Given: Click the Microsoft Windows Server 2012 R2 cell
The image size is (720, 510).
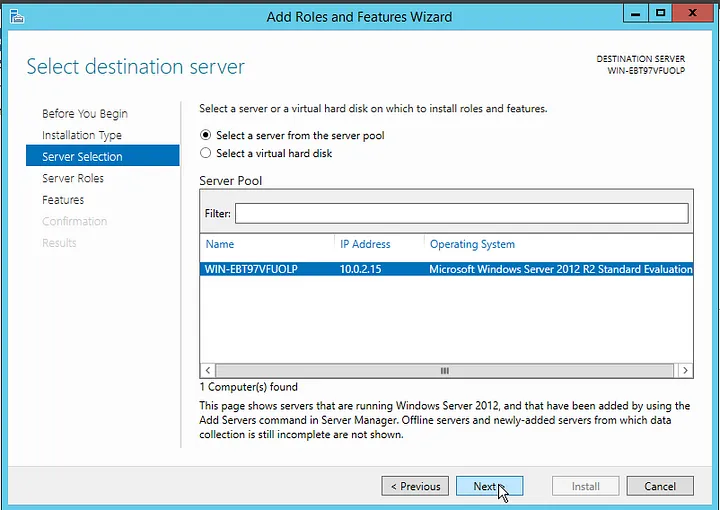Looking at the screenshot, I should click(561, 269).
